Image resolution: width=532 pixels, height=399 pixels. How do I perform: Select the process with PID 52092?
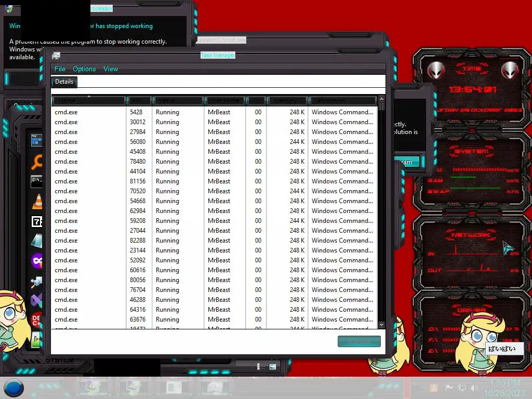pos(214,260)
